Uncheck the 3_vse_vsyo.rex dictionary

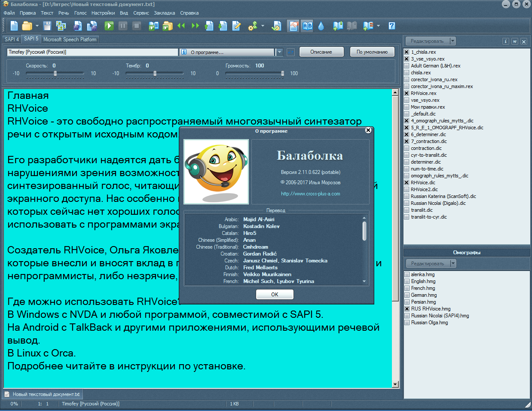point(407,59)
